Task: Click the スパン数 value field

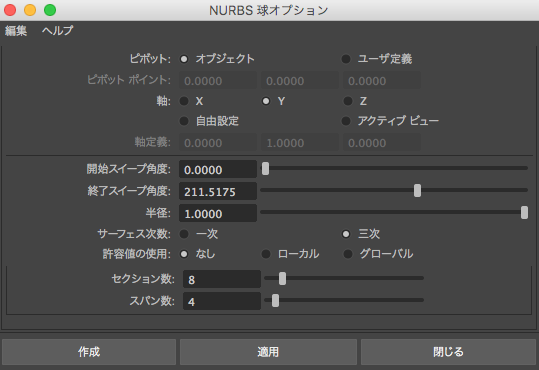Action: click(222, 301)
